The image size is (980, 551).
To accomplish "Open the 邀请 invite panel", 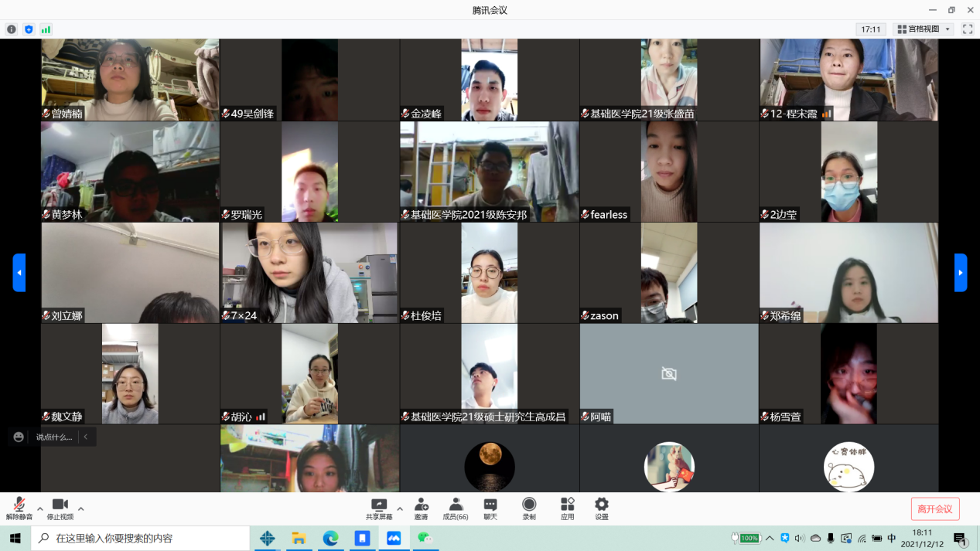I will pyautogui.click(x=421, y=508).
